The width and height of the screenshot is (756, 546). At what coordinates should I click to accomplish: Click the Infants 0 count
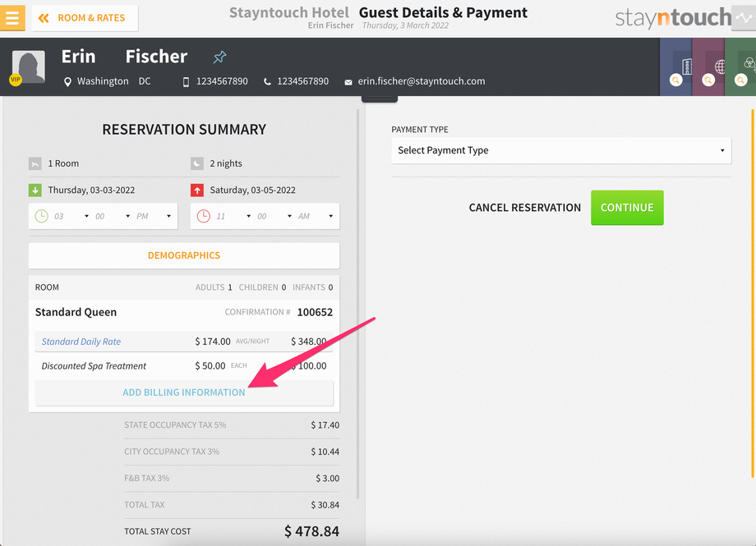pyautogui.click(x=312, y=287)
